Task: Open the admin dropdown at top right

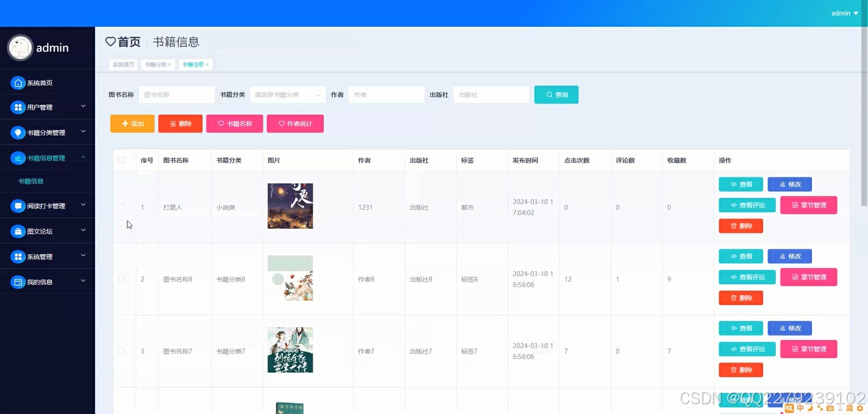Action: coord(844,13)
